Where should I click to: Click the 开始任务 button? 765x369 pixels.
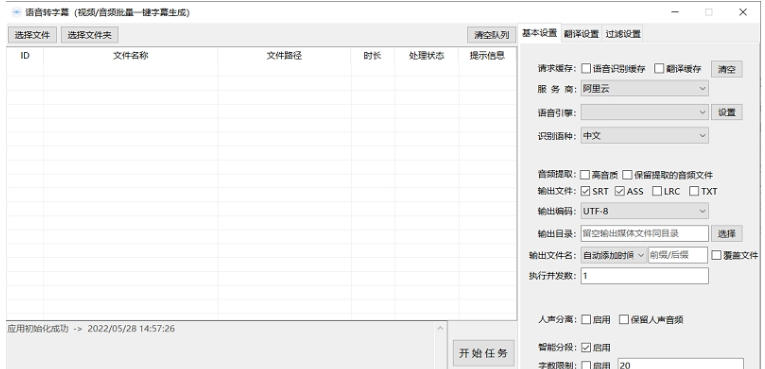point(483,353)
